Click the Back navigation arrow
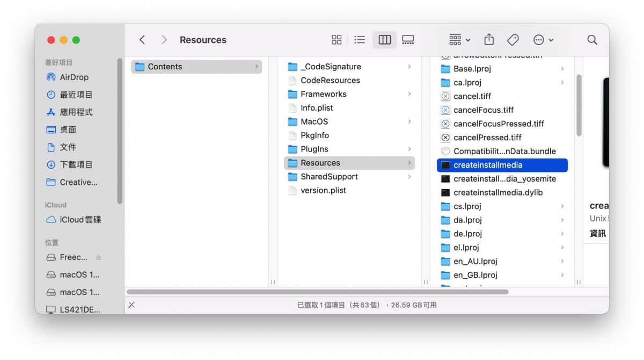Image resolution: width=644 pixels, height=360 pixels. click(x=142, y=40)
